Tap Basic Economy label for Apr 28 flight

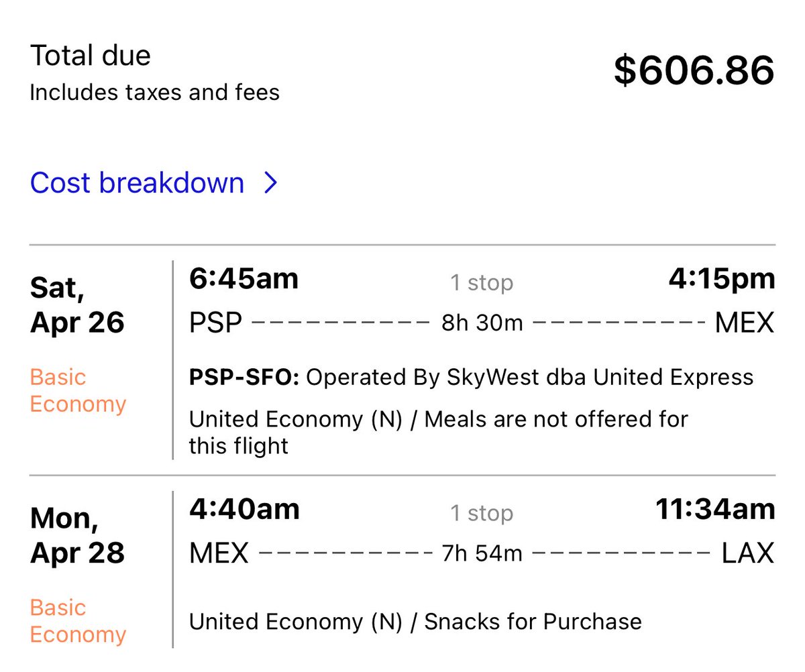click(x=78, y=620)
